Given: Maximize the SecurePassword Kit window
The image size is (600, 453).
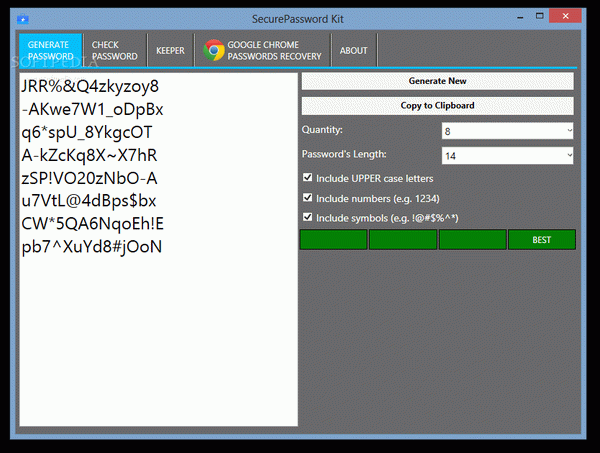Looking at the screenshot, I should pyautogui.click(x=541, y=18).
